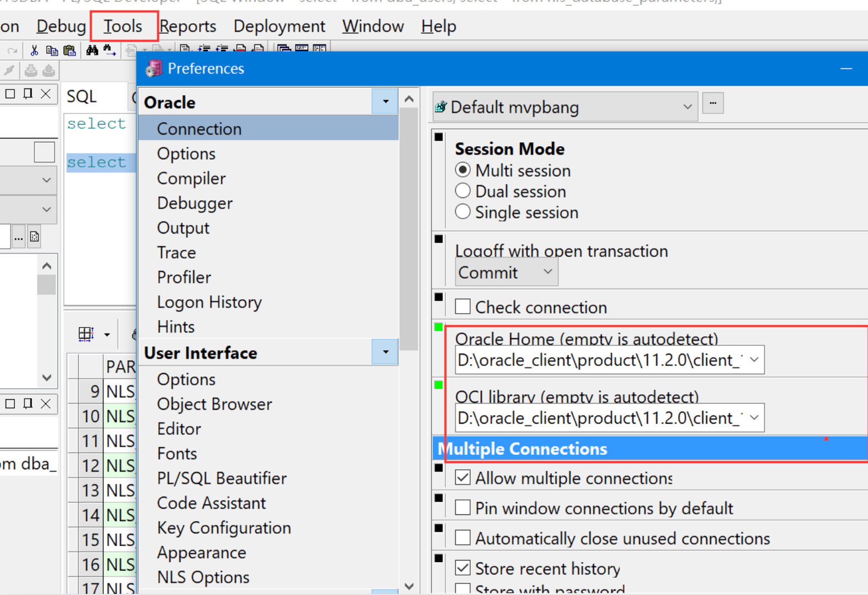Expand the OCI library path dropdown arrow
The width and height of the screenshot is (868, 595).
754,418
